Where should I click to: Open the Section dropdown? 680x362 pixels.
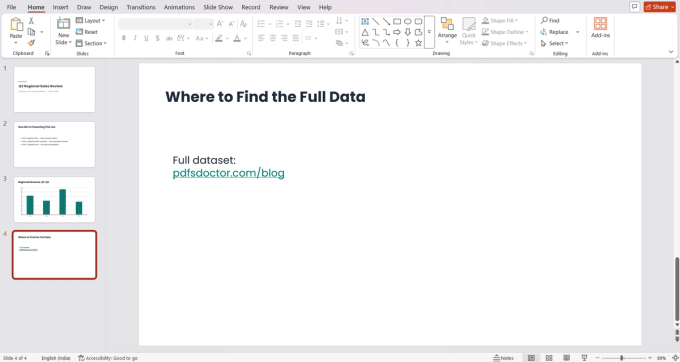coord(91,43)
